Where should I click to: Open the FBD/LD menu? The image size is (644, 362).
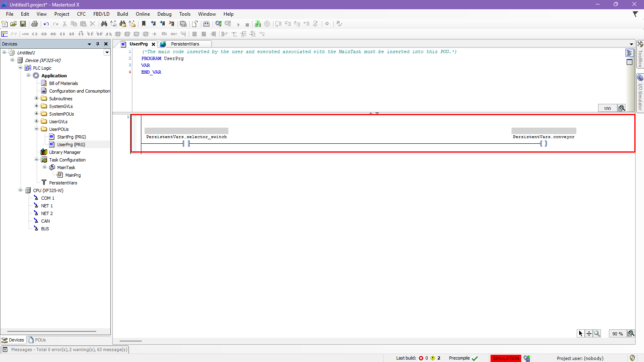(101, 14)
